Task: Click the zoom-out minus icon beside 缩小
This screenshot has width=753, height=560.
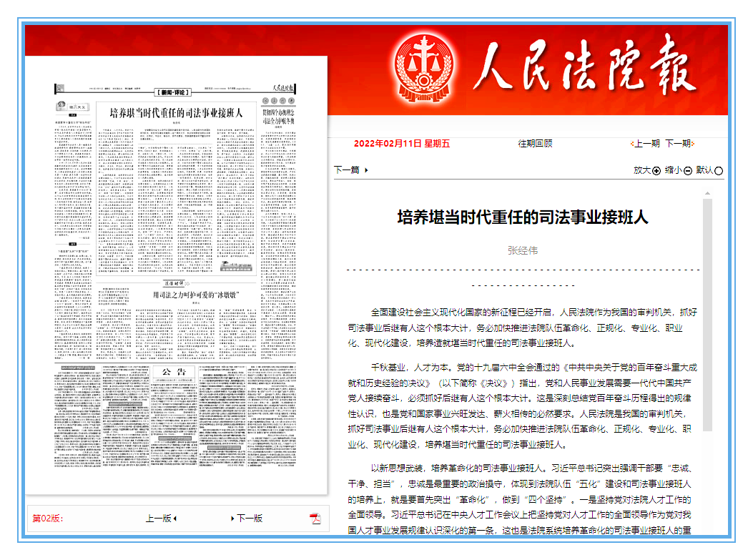Action: (688, 171)
